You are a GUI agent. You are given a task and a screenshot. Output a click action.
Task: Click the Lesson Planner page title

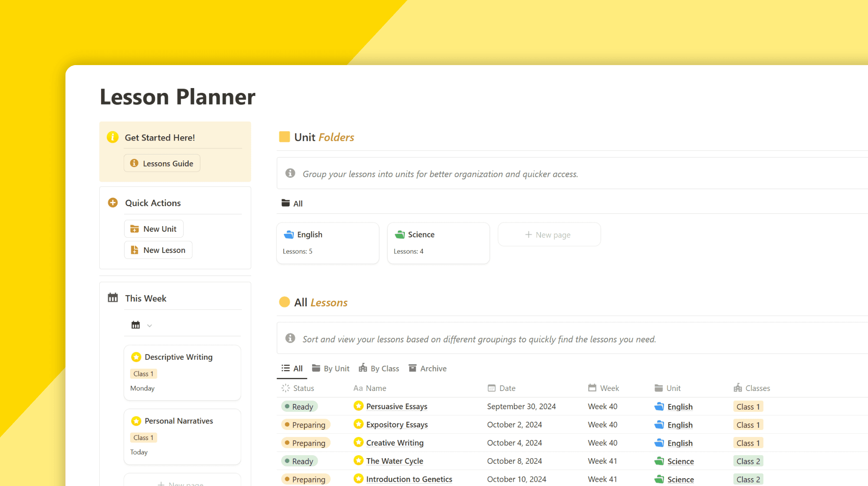(x=178, y=96)
